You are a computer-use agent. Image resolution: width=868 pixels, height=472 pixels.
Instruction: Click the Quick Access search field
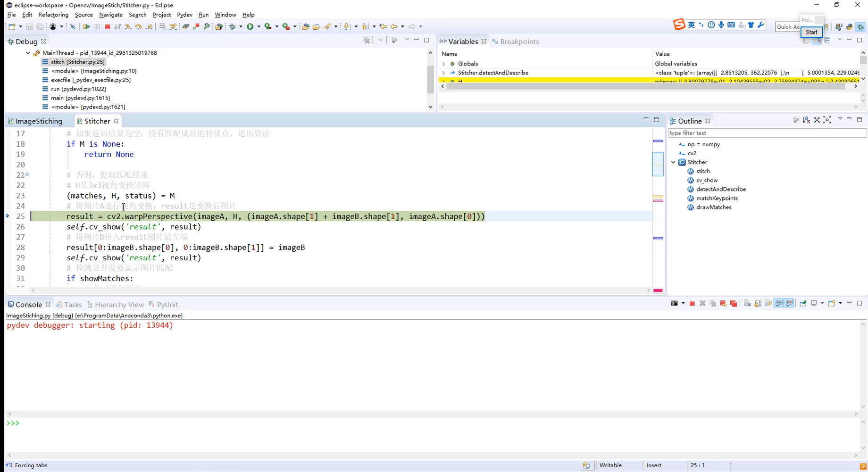pyautogui.click(x=788, y=27)
